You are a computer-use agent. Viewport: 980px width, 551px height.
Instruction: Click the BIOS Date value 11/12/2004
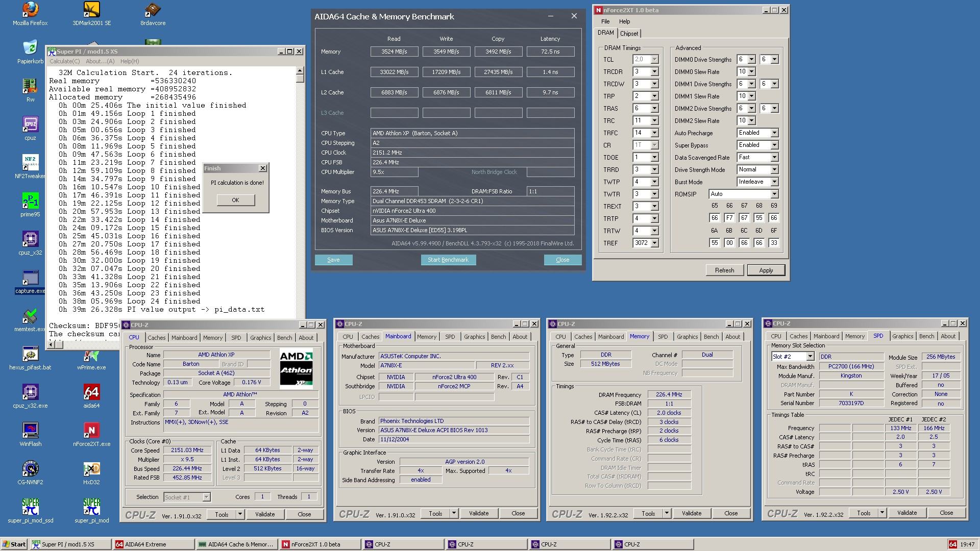454,439
